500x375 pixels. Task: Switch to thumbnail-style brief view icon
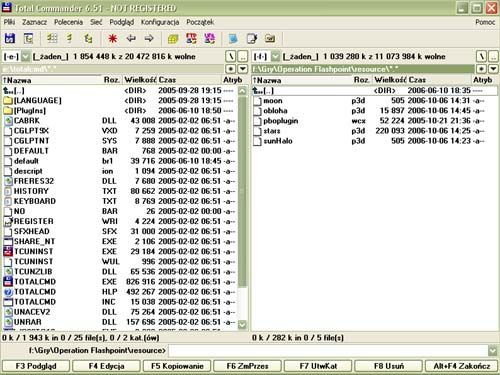pos(52,38)
